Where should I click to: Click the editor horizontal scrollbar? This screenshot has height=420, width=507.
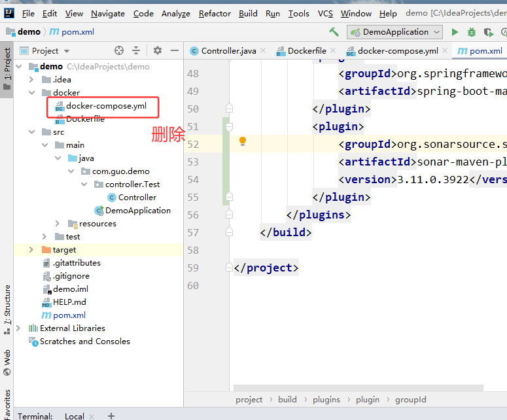(358, 388)
